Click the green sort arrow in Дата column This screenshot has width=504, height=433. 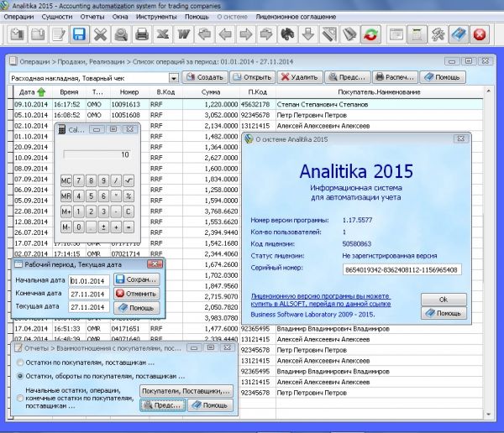point(42,91)
